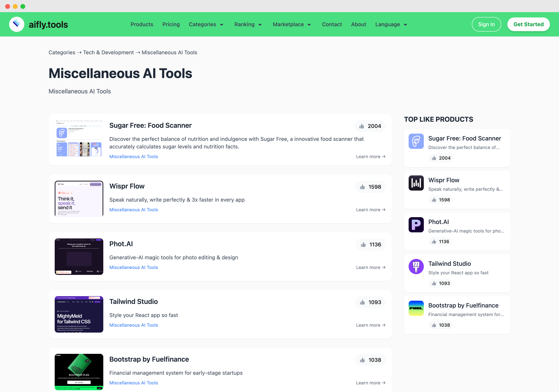Expand the Categories dropdown in the navbar
The width and height of the screenshot is (559, 392).
pos(206,24)
